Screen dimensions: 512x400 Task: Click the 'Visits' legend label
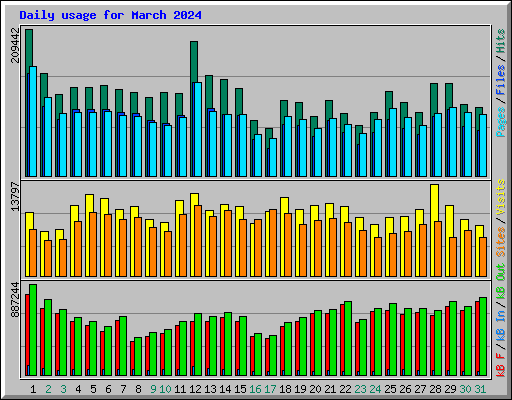pos(501,197)
